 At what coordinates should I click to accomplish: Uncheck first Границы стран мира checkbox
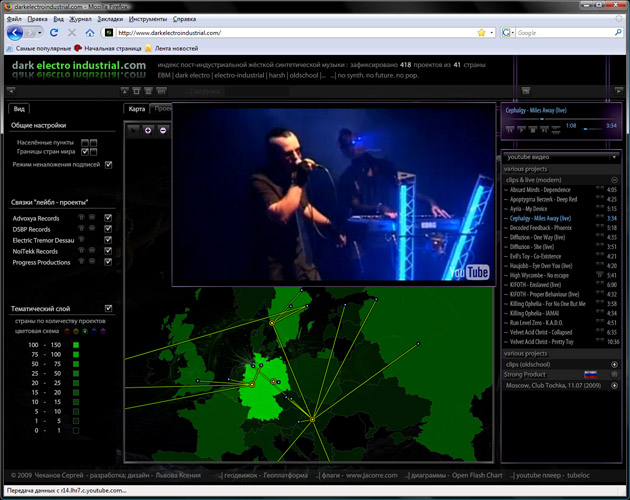pyautogui.click(x=85, y=152)
